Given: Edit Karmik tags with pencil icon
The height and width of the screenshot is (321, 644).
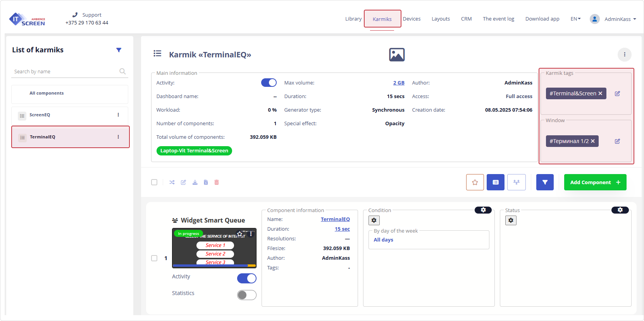Looking at the screenshot, I should pyautogui.click(x=617, y=93).
